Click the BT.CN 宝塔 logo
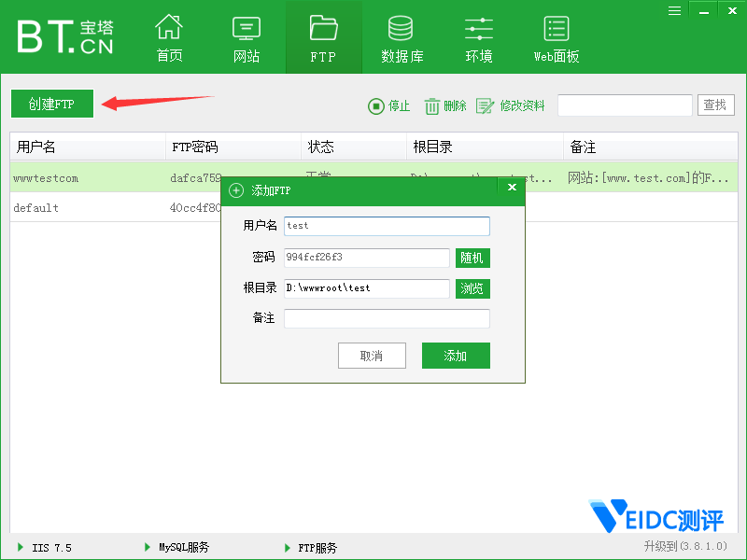This screenshot has height=560, width=747. (x=65, y=36)
